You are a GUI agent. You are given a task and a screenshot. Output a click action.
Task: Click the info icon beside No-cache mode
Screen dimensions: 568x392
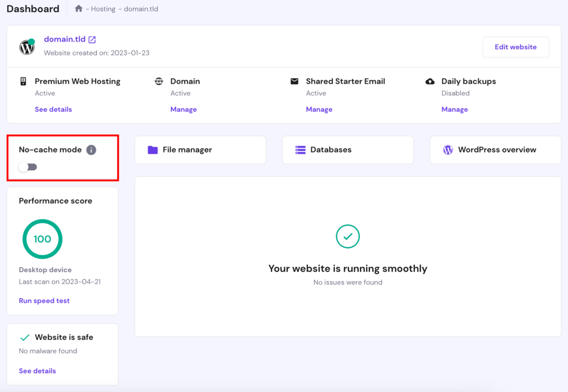tap(92, 149)
